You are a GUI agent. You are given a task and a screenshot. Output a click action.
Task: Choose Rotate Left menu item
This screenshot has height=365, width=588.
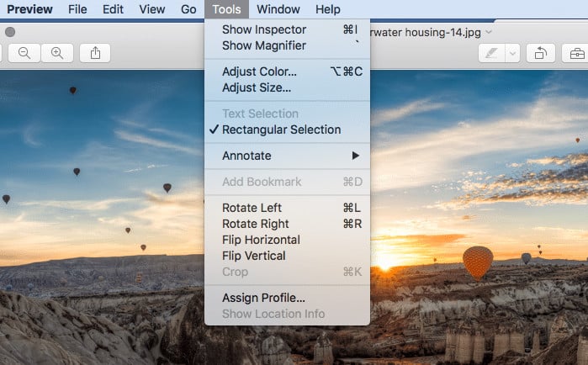click(287, 208)
